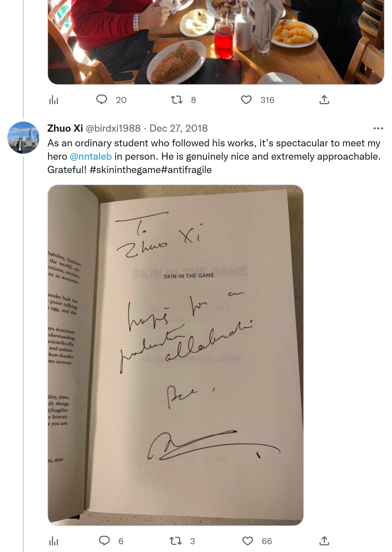This screenshot has width=392, height=552.
Task: Open the more options menu on Zhuo Xi's tweet
Action: 378,128
